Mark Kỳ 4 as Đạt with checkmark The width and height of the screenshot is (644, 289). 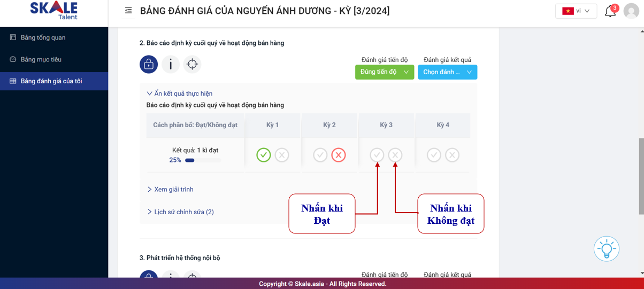[x=434, y=155]
